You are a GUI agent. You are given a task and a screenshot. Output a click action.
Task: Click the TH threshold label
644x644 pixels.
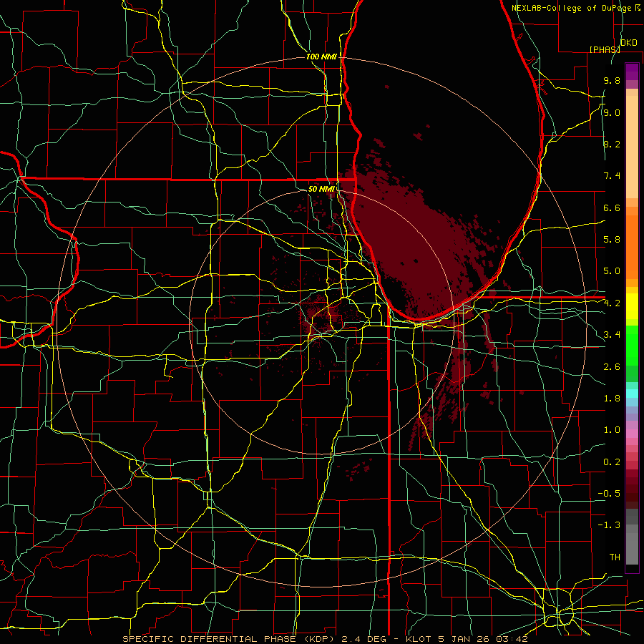pos(615,557)
